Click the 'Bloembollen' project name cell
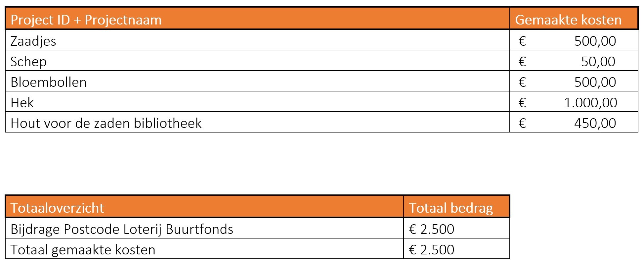This screenshot has width=644, height=264. [x=49, y=82]
